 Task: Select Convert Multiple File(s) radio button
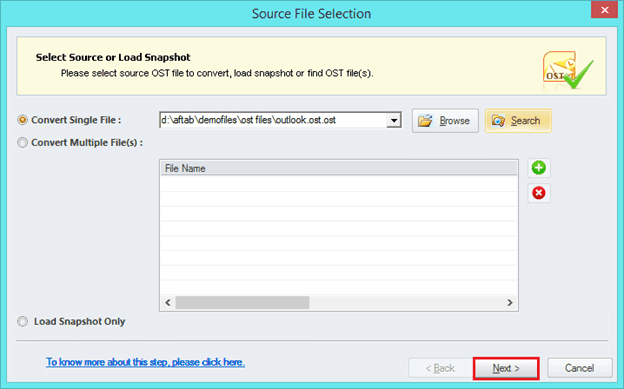coord(22,143)
